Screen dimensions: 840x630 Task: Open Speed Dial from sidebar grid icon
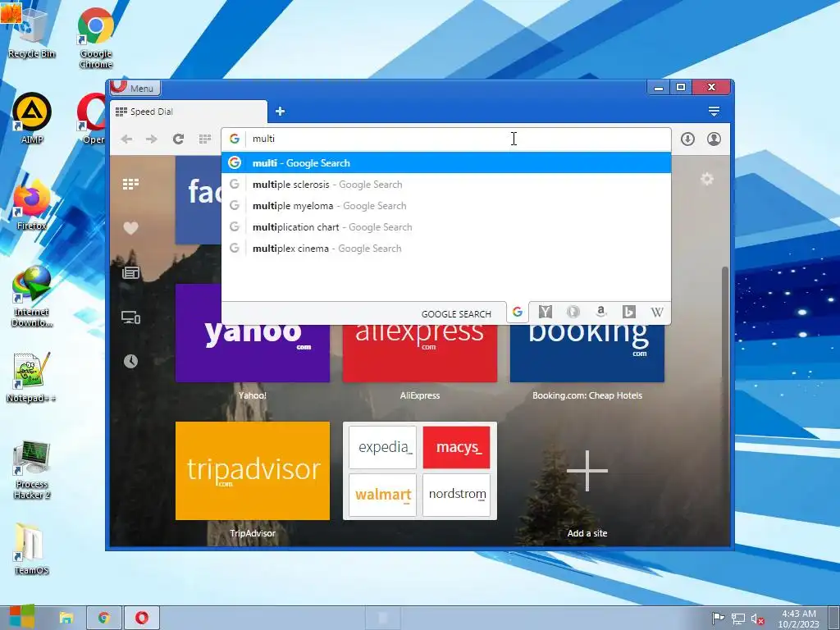point(130,185)
